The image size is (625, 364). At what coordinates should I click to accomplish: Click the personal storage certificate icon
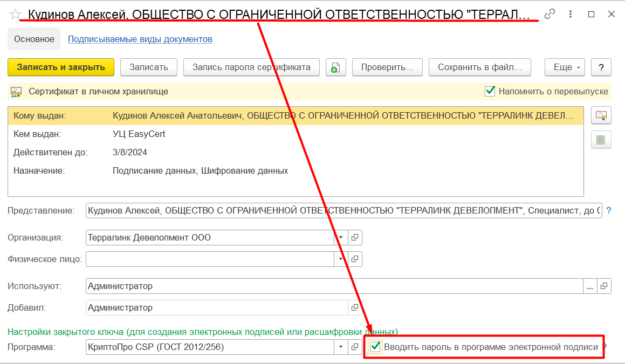(x=16, y=92)
